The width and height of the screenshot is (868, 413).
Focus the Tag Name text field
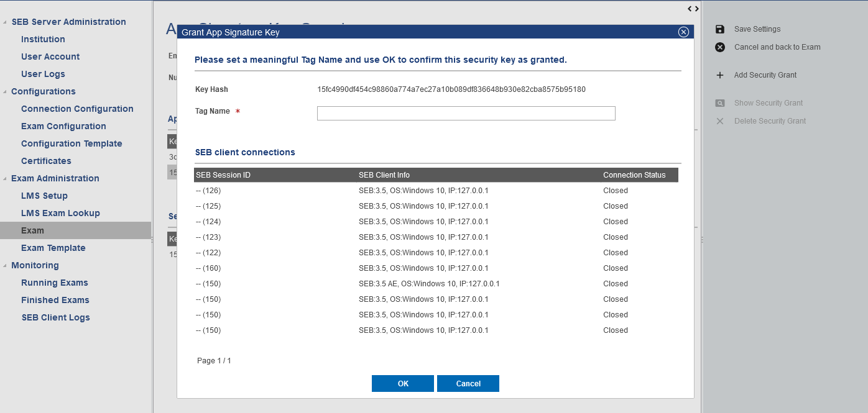coord(466,113)
